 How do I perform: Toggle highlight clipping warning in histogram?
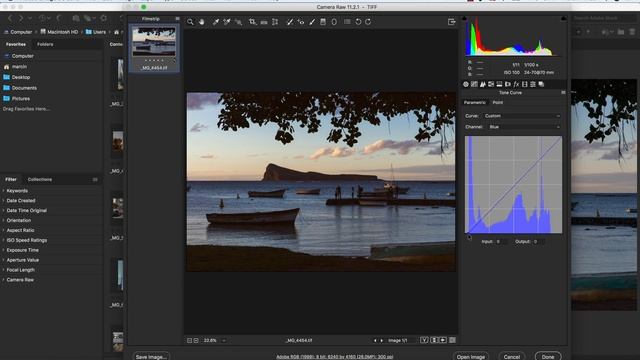(564, 18)
